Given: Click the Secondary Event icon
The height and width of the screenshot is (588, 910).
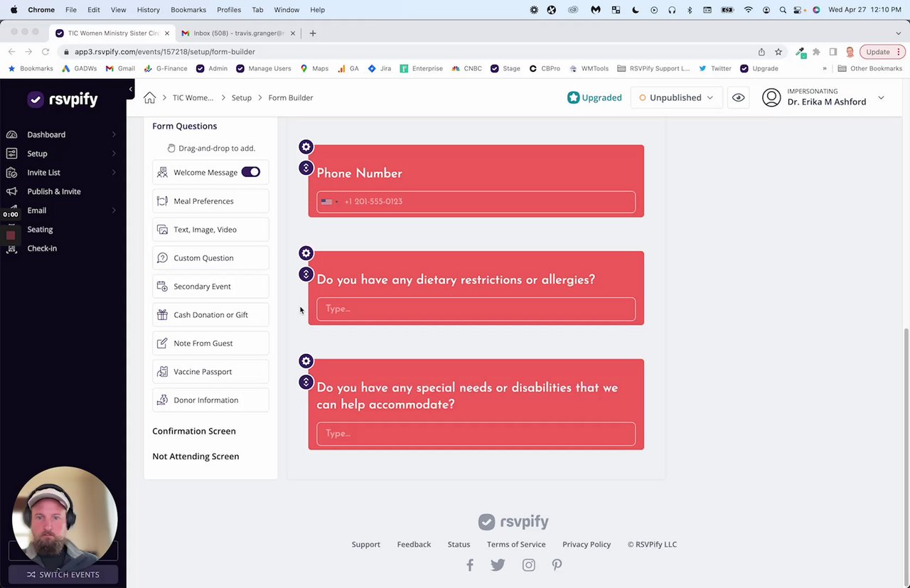Looking at the screenshot, I should (x=162, y=287).
